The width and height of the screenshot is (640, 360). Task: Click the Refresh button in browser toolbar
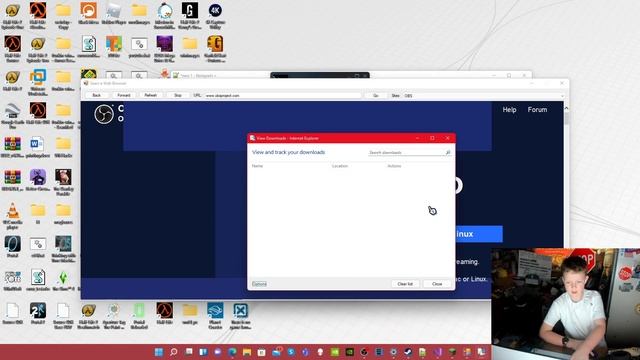(x=151, y=95)
